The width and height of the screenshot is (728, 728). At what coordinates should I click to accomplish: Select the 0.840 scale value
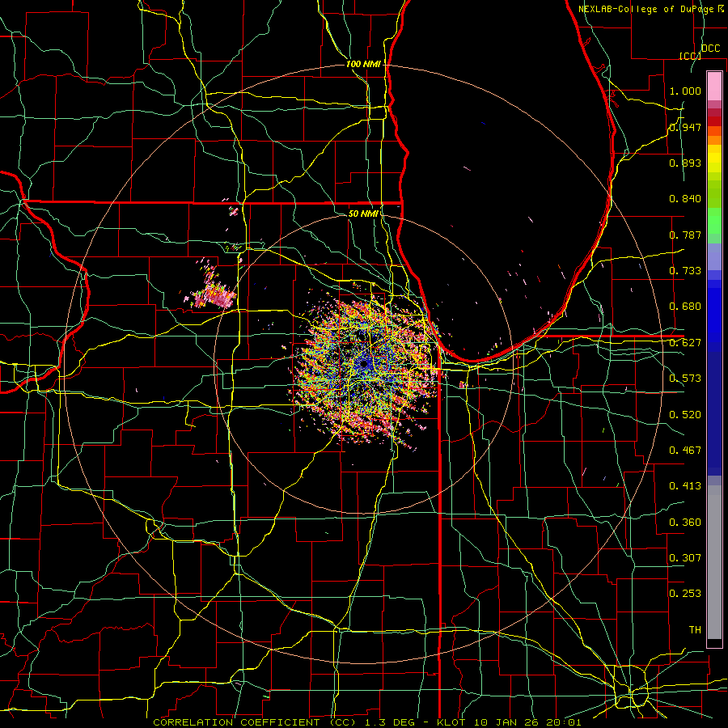(685, 199)
